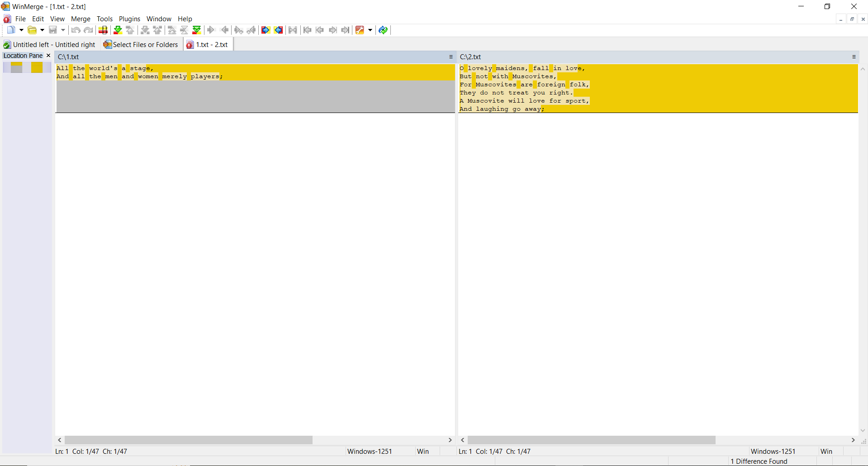
Task: Click the yellow difference block in Location Pane
Action: coord(37,68)
